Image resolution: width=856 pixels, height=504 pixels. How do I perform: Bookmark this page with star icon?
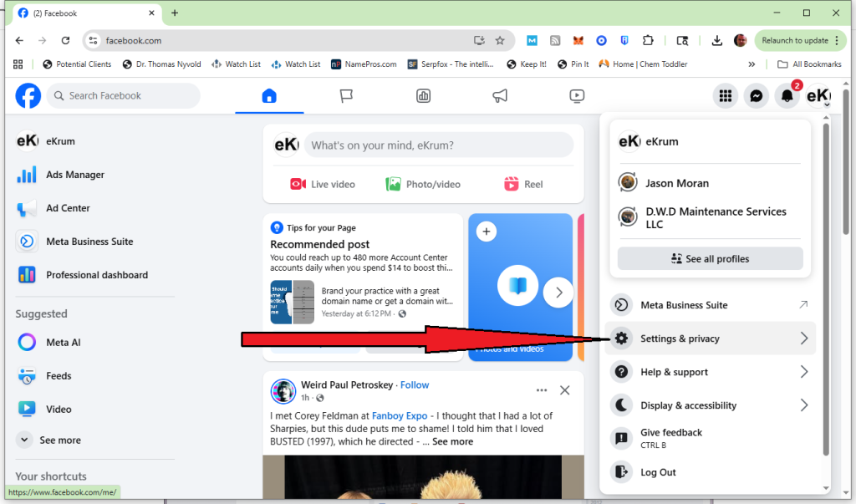[500, 40]
